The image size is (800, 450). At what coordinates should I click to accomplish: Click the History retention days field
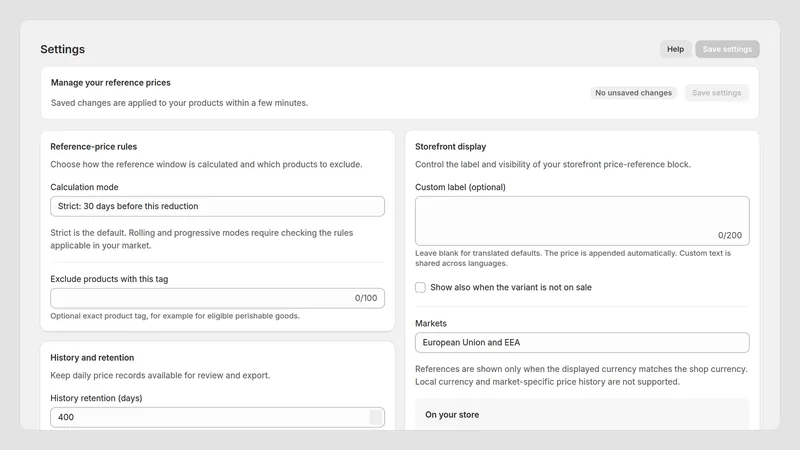(217, 417)
